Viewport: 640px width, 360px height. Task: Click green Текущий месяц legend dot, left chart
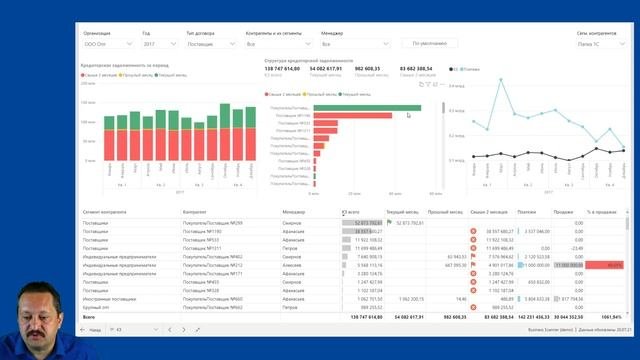coord(156,75)
